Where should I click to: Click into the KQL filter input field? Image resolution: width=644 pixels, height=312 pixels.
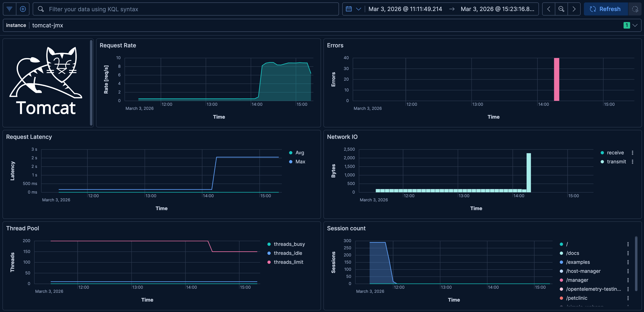(185, 9)
